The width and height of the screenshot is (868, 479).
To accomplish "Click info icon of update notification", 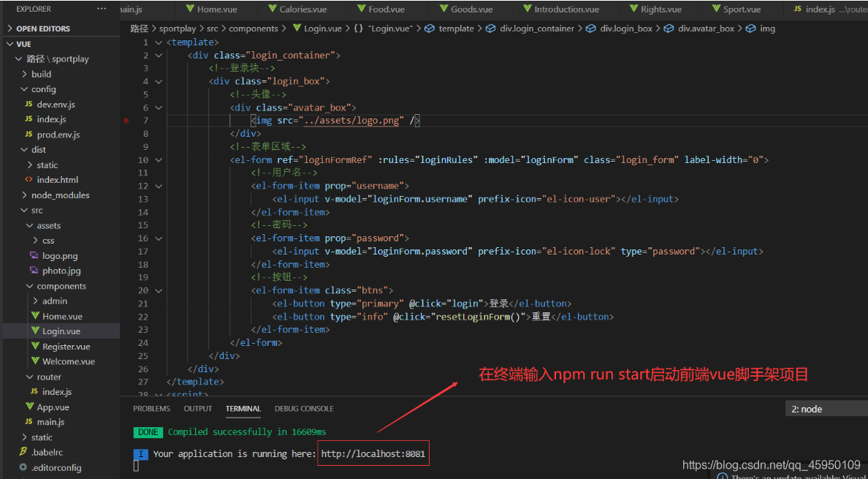I will 722,476.
